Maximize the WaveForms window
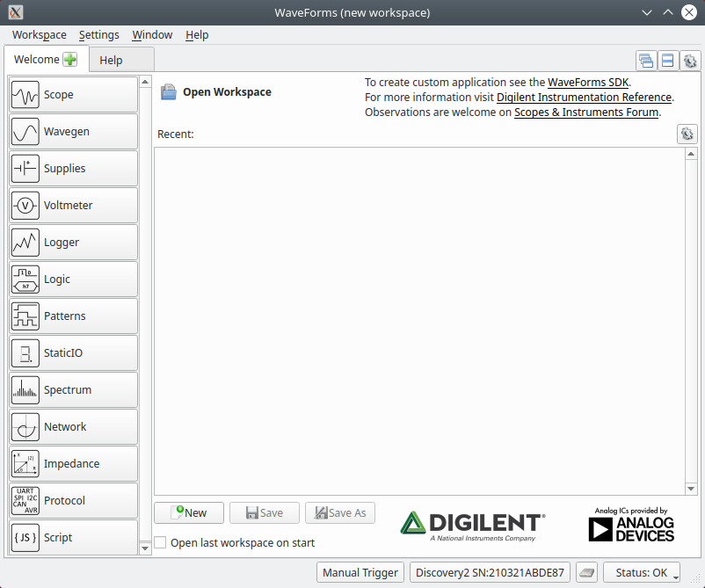Screen dimensions: 705x588 (x=668, y=12)
